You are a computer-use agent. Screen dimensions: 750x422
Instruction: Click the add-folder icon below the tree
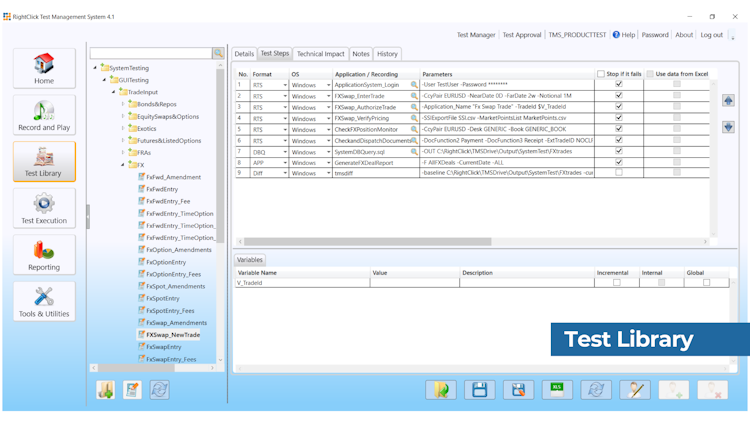(x=105, y=390)
